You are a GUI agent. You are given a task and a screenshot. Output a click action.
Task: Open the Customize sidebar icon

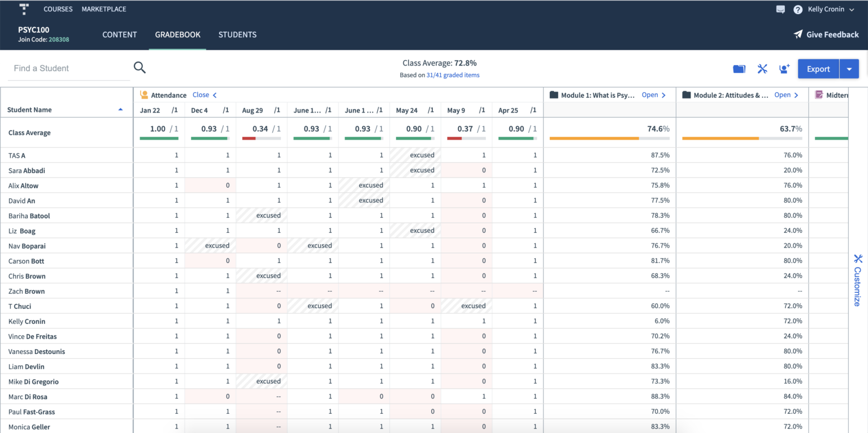(858, 258)
